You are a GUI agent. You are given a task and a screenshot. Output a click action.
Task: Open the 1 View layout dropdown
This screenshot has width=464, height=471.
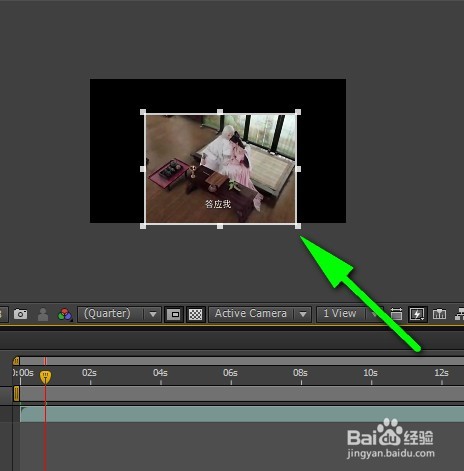349,314
